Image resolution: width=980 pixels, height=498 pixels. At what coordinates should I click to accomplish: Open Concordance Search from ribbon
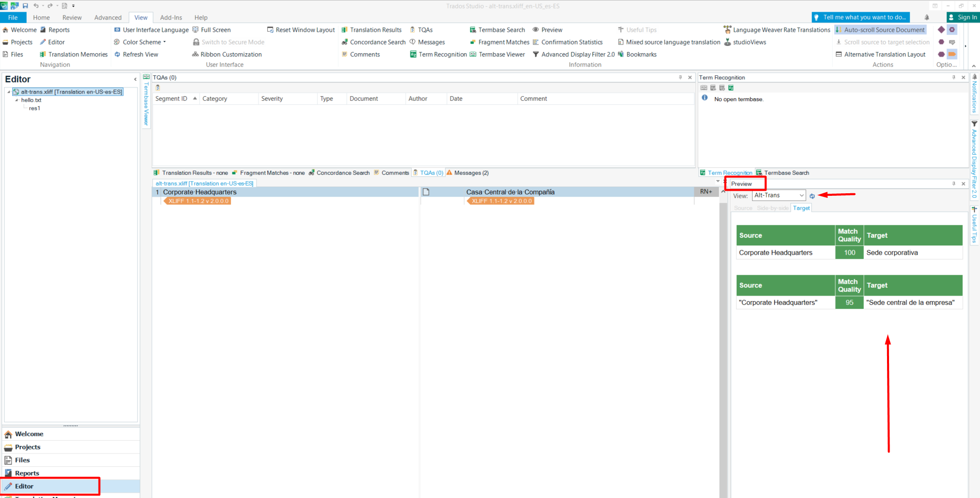[374, 42]
